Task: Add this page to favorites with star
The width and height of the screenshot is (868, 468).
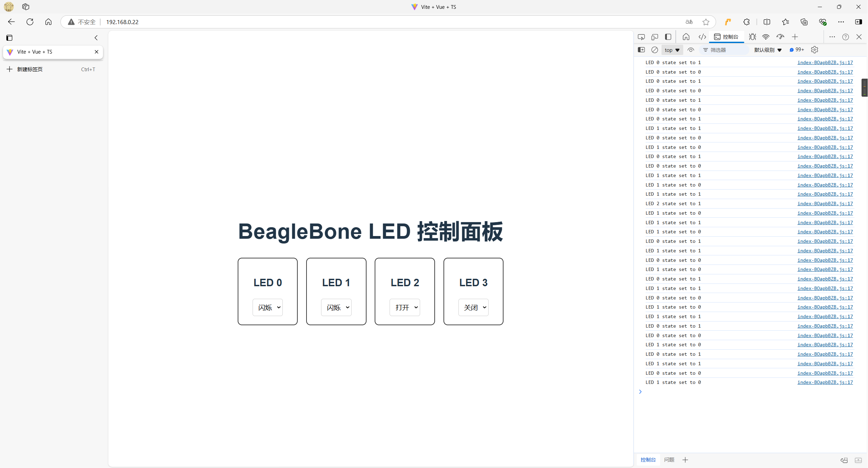Action: (706, 22)
